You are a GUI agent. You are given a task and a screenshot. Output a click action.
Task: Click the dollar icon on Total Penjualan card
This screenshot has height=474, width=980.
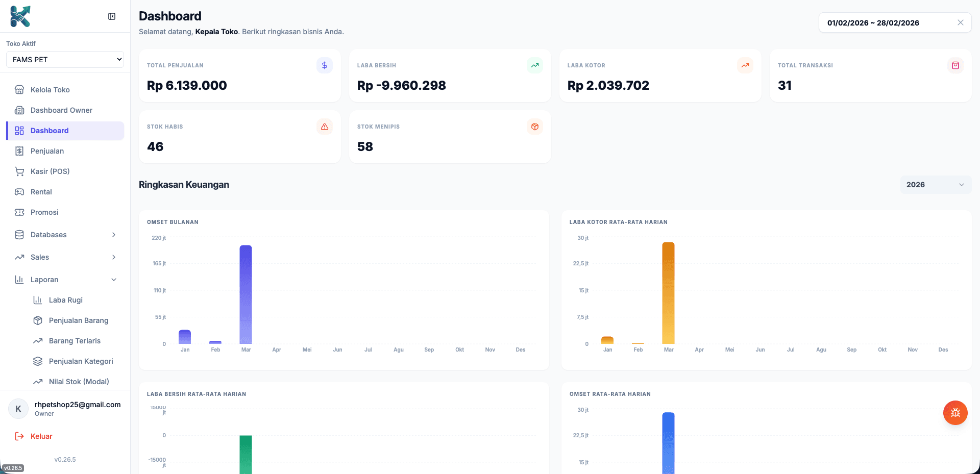click(324, 65)
